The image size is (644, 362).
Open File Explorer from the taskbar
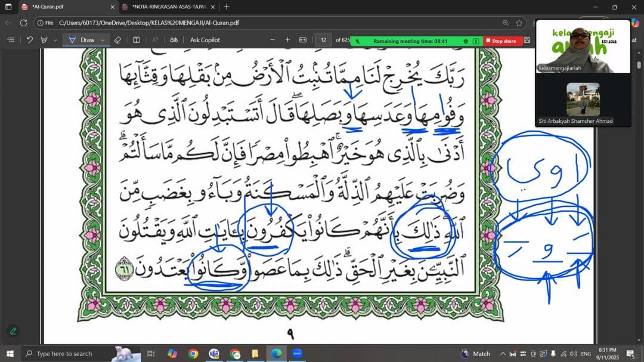(x=255, y=354)
